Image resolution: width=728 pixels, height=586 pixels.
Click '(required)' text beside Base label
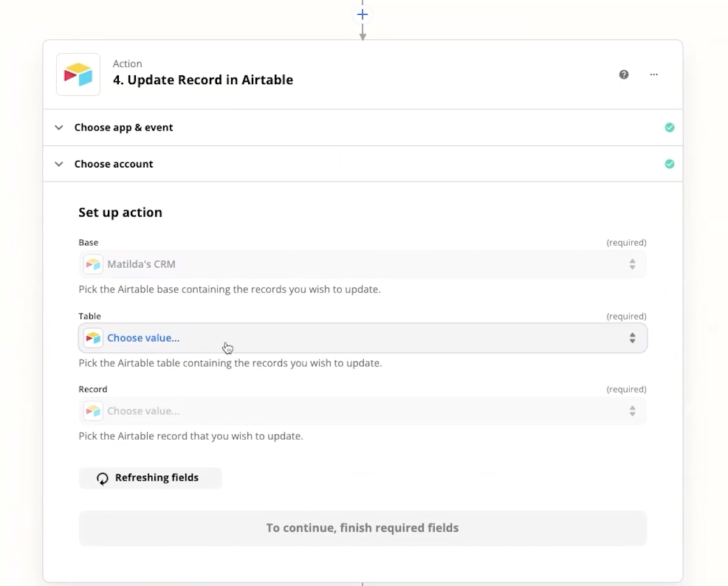626,243
